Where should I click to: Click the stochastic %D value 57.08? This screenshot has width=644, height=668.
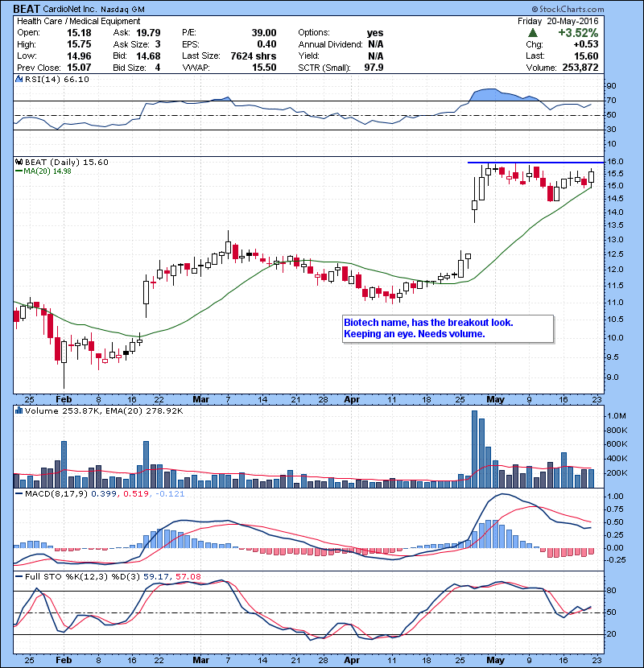click(188, 577)
